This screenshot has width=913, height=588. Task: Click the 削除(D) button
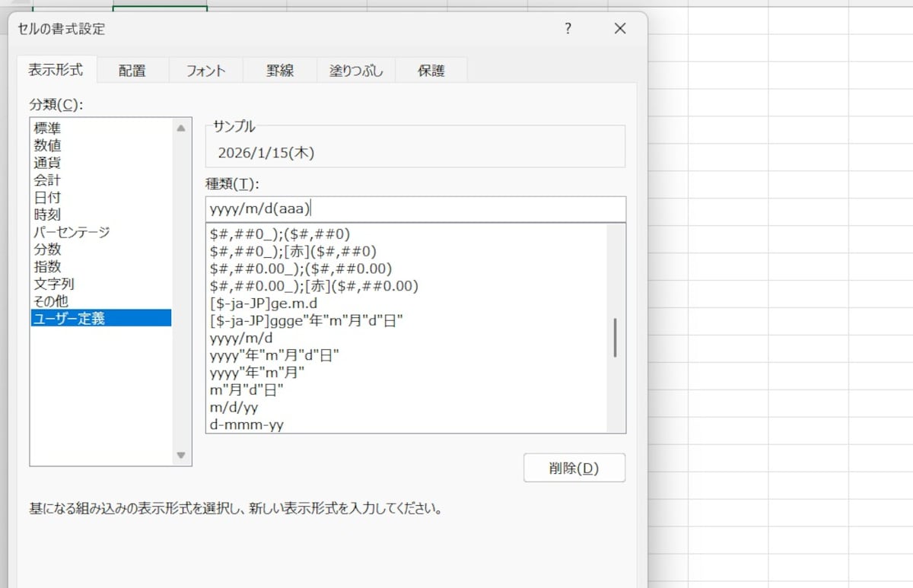574,467
